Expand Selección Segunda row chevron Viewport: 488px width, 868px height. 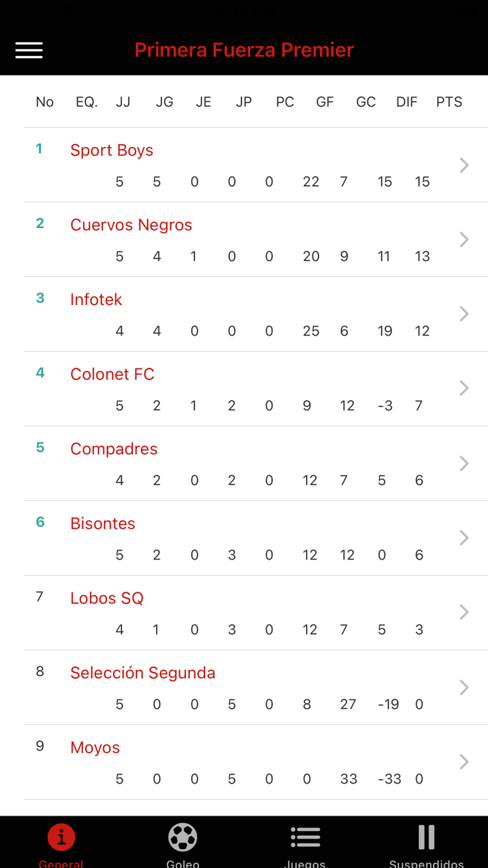coord(463,687)
